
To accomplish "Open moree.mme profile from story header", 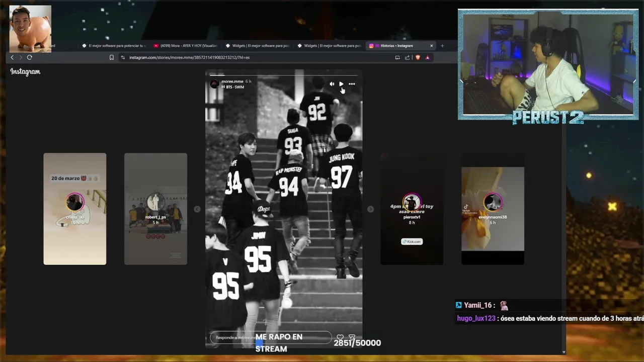I will pyautogui.click(x=232, y=81).
